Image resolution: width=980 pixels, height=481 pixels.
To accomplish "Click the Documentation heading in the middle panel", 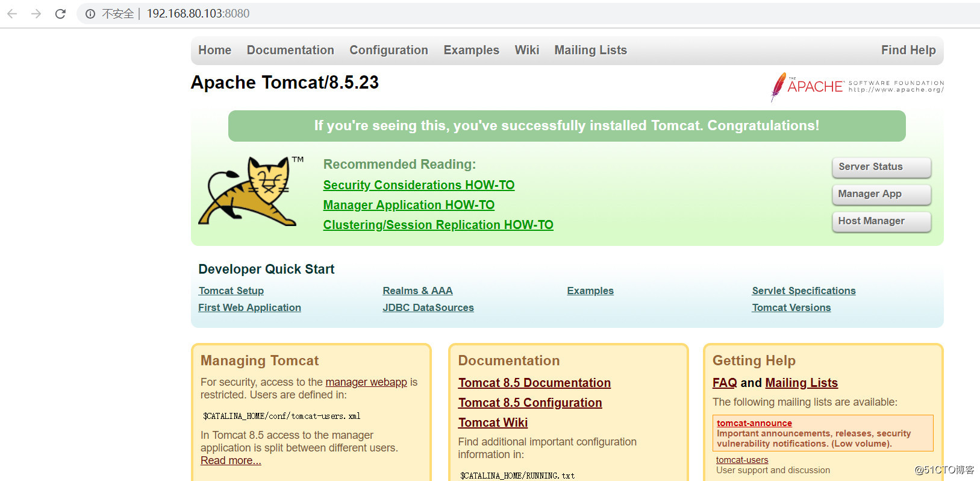I will pyautogui.click(x=509, y=360).
